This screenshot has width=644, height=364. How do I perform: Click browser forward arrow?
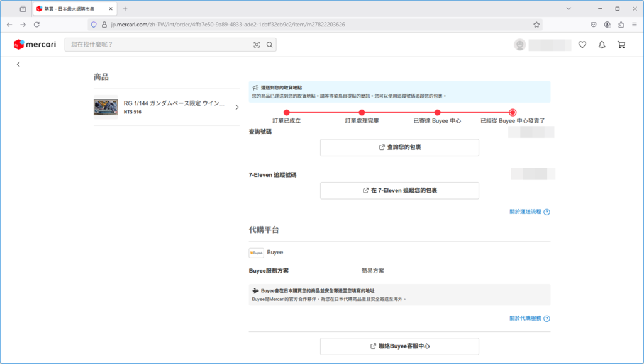tap(23, 25)
